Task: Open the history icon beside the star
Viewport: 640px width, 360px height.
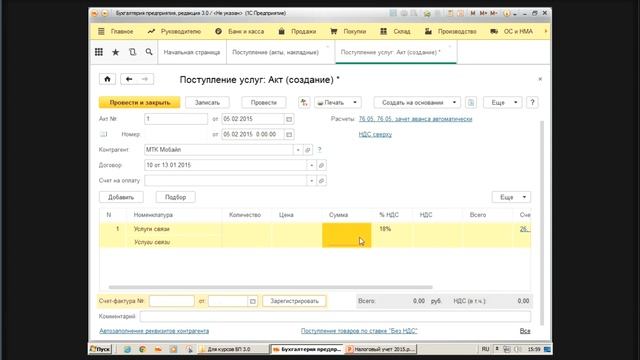Action: (x=132, y=52)
